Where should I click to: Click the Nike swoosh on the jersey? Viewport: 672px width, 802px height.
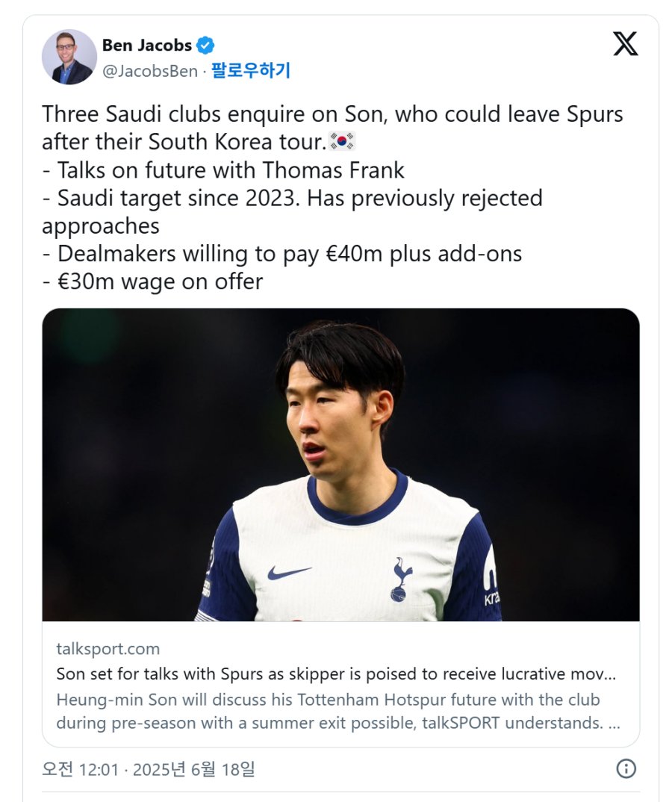tap(289, 573)
